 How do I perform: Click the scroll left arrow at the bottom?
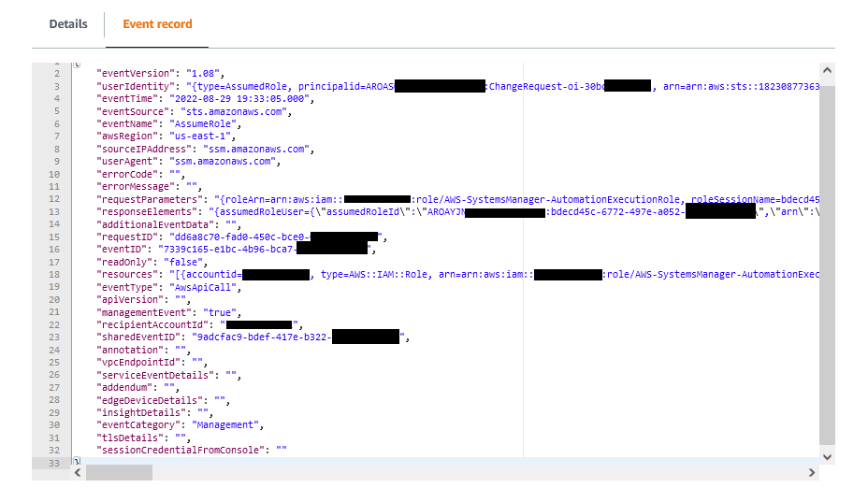[x=78, y=472]
